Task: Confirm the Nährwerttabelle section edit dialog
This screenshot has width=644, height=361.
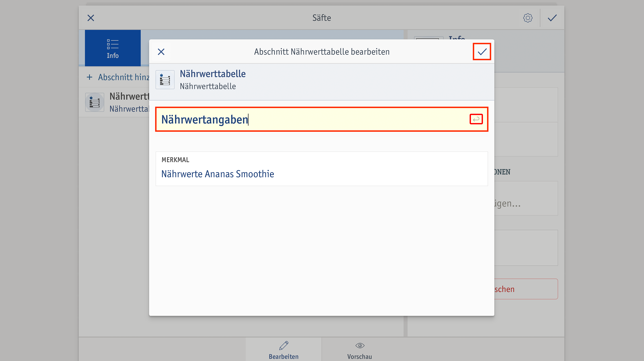Action: point(482,52)
